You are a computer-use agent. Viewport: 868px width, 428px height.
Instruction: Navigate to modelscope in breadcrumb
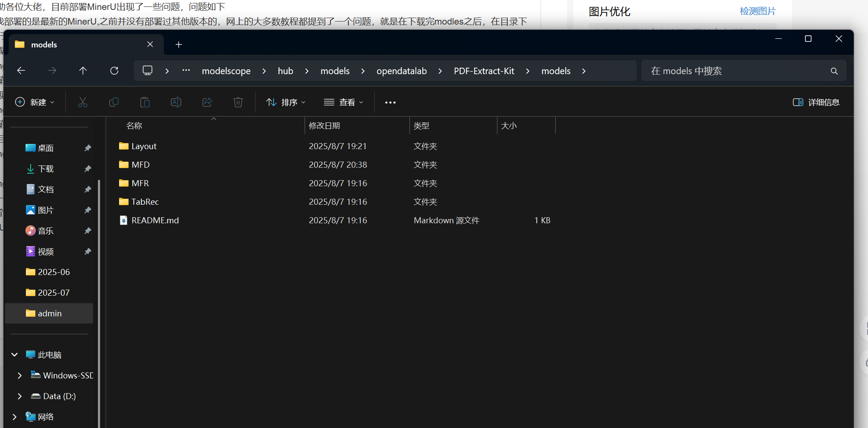tap(226, 71)
